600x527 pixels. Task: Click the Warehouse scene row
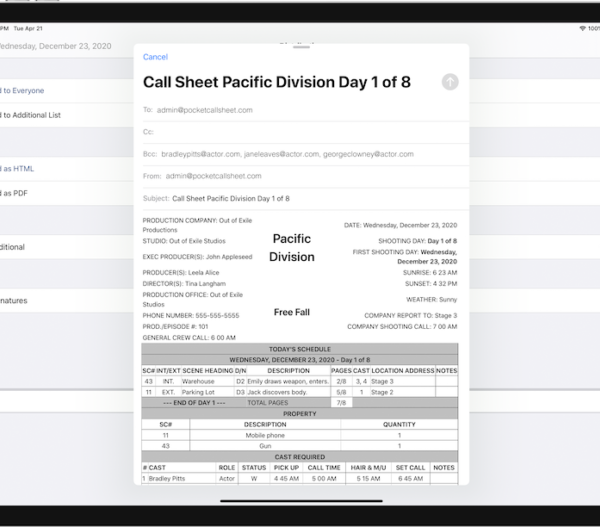click(x=299, y=381)
